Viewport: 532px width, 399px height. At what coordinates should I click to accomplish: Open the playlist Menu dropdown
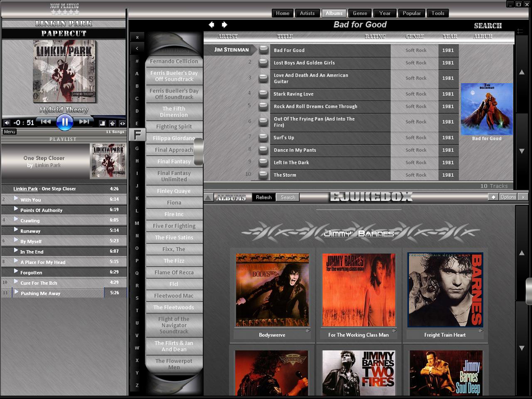[x=9, y=132]
